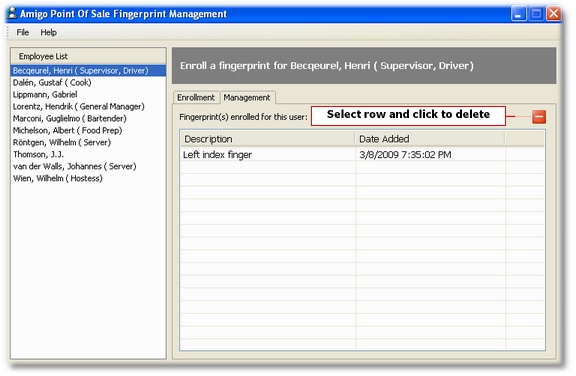Image resolution: width=576 pixels, height=376 pixels.
Task: Select van der Walls, Johannes (Server)
Action: click(88, 166)
